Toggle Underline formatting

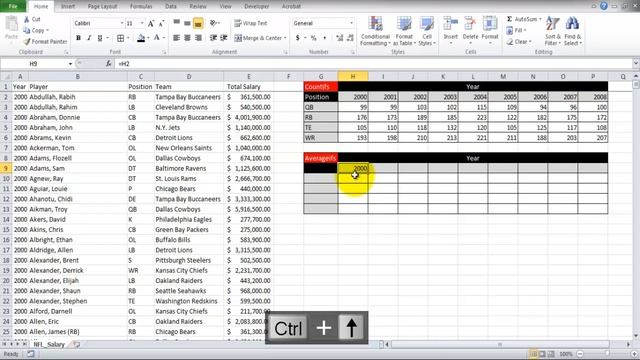click(x=100, y=38)
